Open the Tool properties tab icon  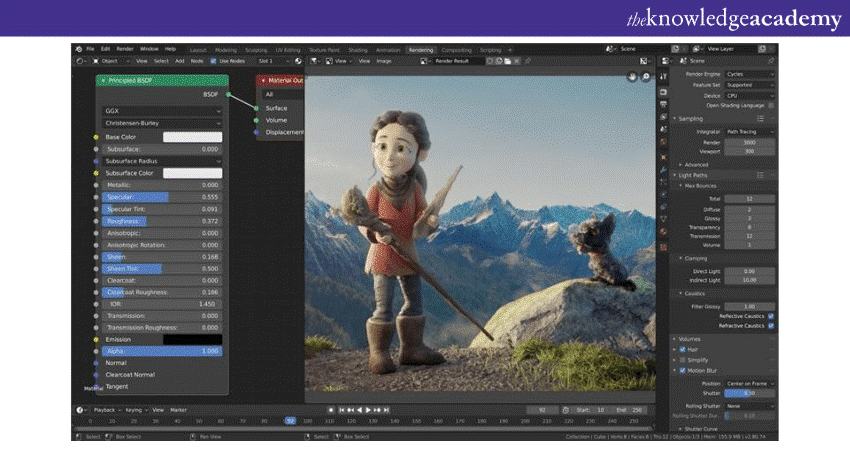click(662, 75)
